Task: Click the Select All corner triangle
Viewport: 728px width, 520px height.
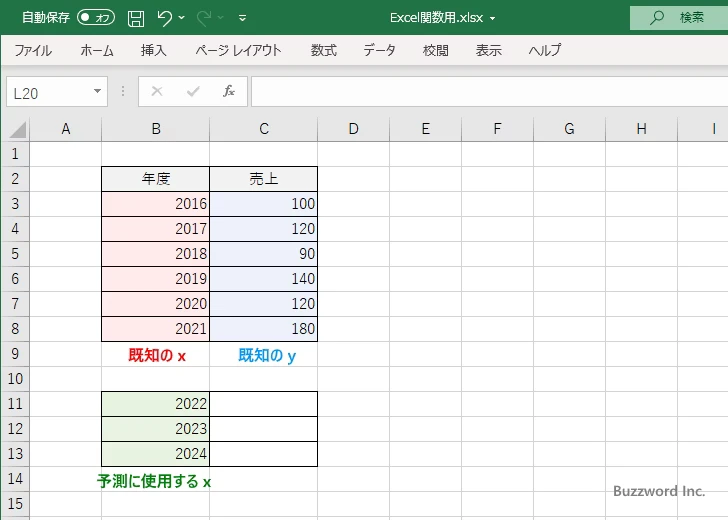Action: [x=18, y=130]
